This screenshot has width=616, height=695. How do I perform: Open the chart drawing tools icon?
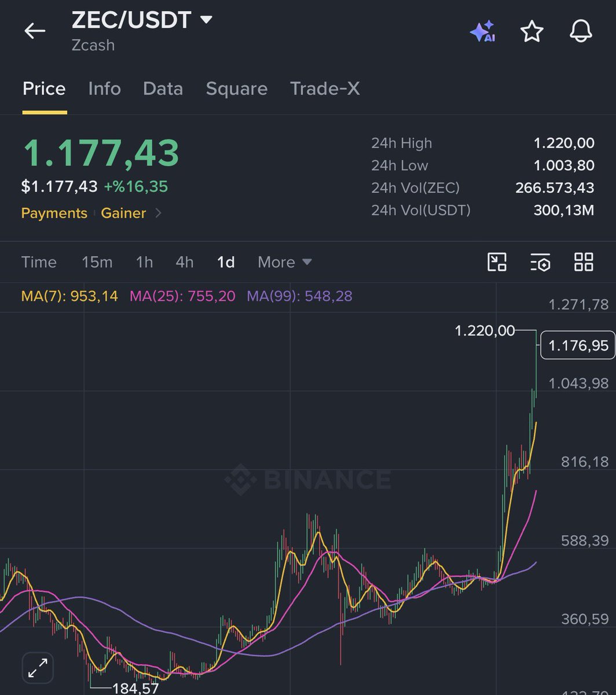497,262
